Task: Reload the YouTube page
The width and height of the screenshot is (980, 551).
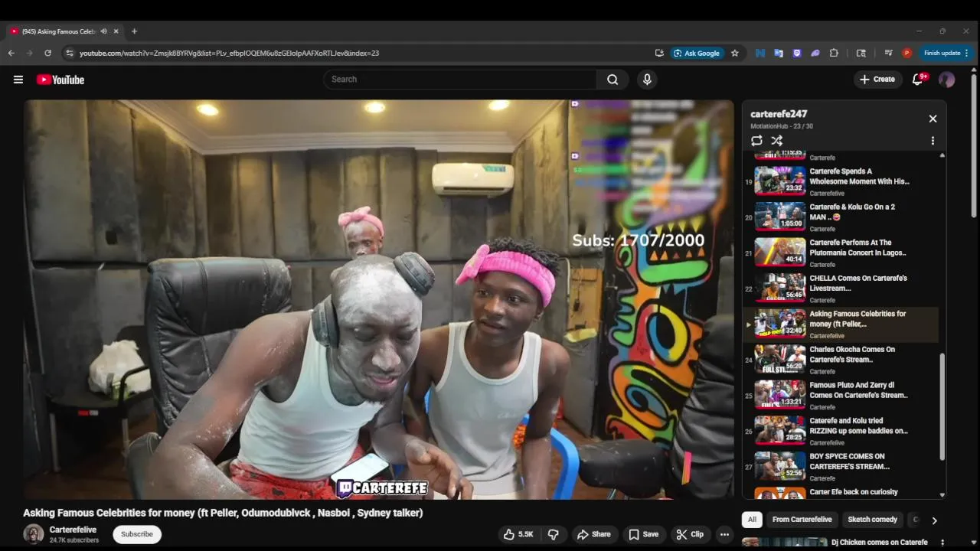Action: click(47, 53)
